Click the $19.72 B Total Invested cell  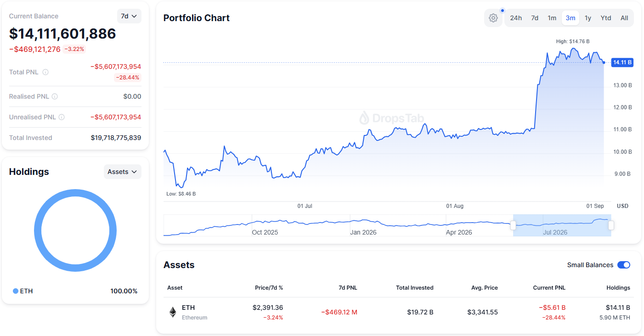click(x=420, y=312)
